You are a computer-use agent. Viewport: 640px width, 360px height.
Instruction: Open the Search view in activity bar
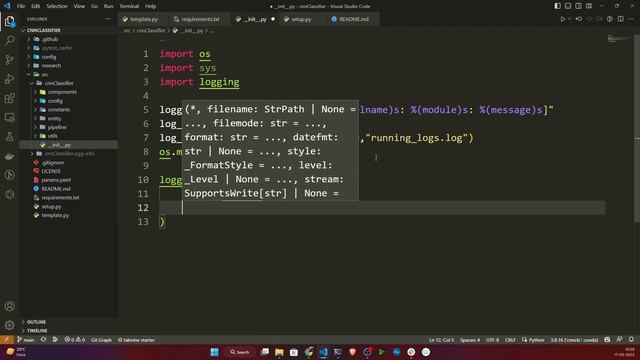tap(9, 40)
